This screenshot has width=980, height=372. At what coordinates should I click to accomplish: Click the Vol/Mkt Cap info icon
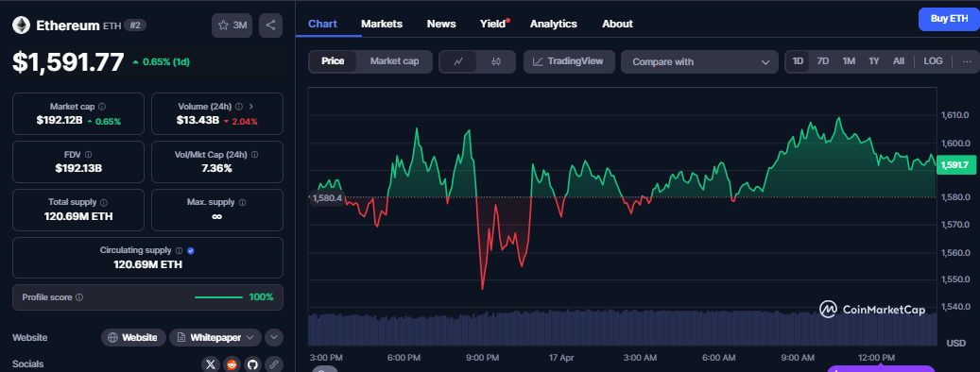(254, 154)
